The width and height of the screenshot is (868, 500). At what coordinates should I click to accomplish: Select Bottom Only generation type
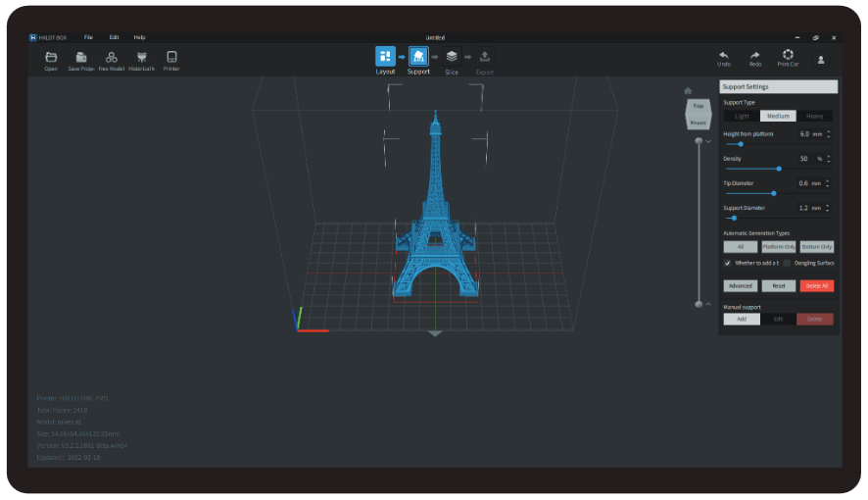(x=816, y=247)
